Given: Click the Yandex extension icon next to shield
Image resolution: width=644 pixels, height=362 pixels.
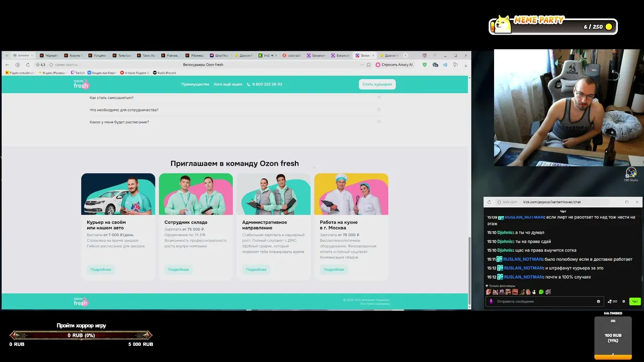Looking at the screenshot, I should pos(435,65).
